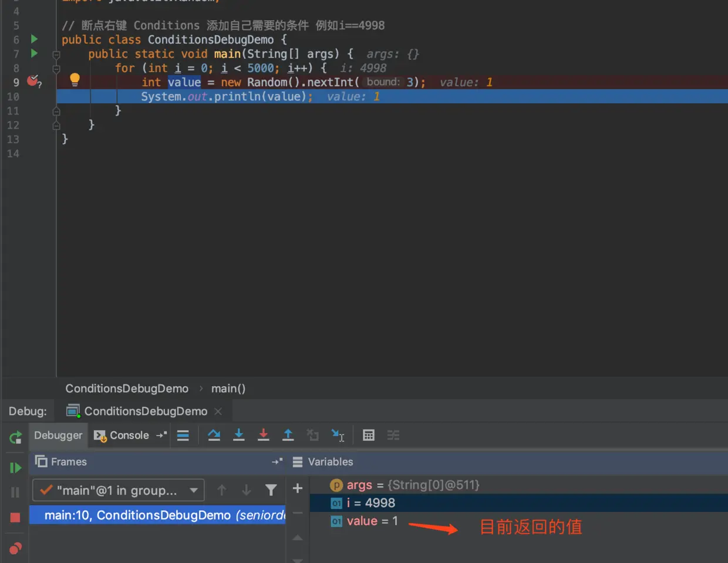
Task: Click the Step Into icon
Action: (239, 435)
